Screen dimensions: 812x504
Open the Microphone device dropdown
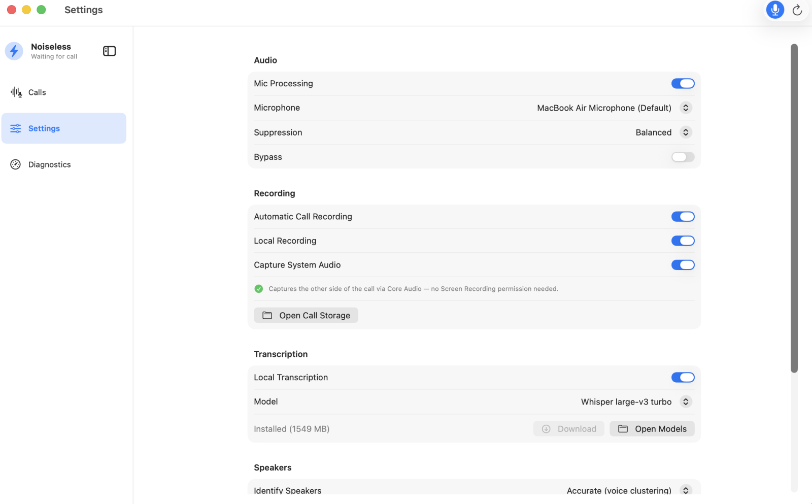[x=686, y=108]
